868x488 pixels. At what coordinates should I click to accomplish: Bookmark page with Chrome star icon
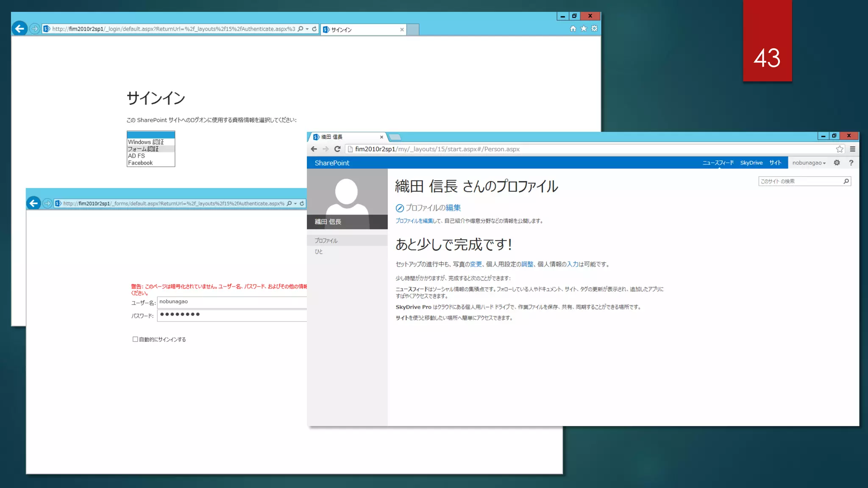839,149
